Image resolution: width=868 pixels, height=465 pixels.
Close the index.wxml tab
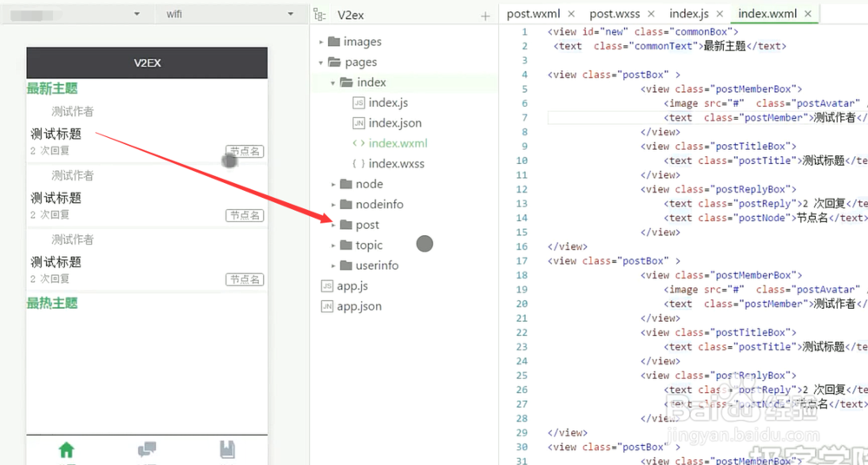(808, 14)
